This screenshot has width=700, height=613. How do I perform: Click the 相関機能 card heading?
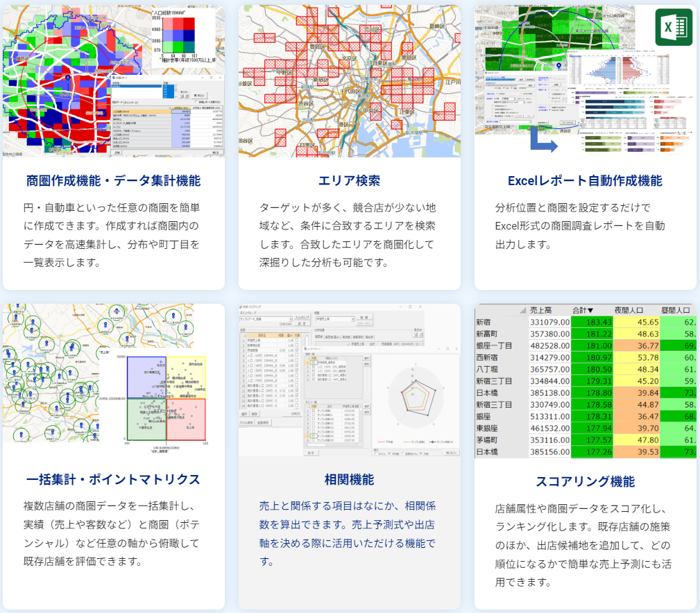[349, 479]
